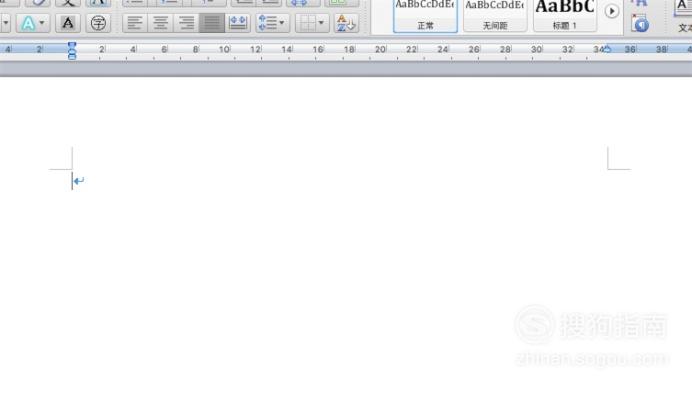Click the A-Z sort icon
The width and height of the screenshot is (692, 393).
pos(346,23)
